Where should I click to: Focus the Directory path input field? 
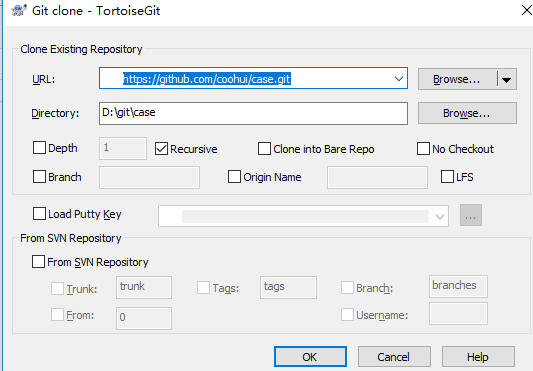tap(253, 113)
